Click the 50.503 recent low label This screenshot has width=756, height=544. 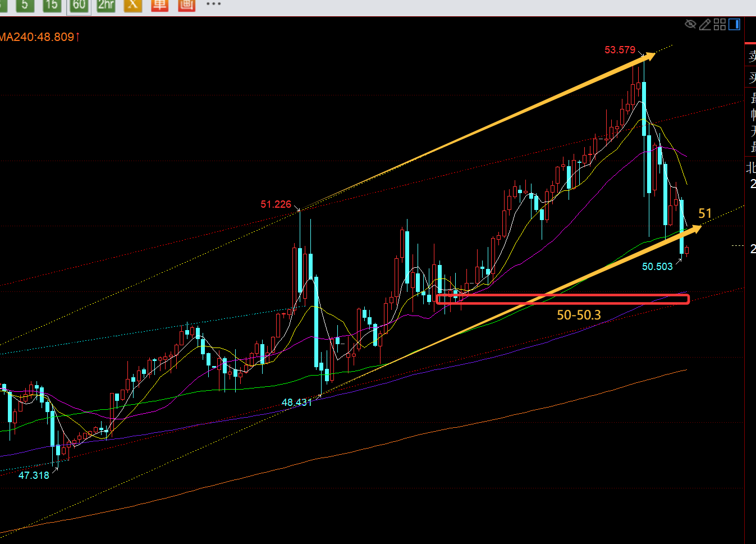(x=657, y=267)
